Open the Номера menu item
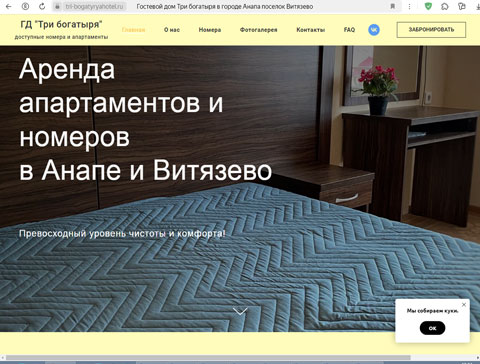The image size is (480, 364). point(210,30)
